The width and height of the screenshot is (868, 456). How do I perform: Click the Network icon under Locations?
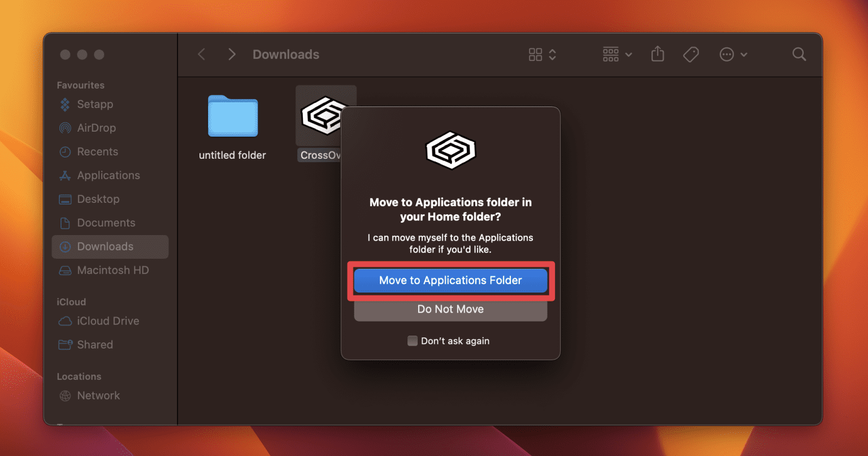tap(98, 395)
